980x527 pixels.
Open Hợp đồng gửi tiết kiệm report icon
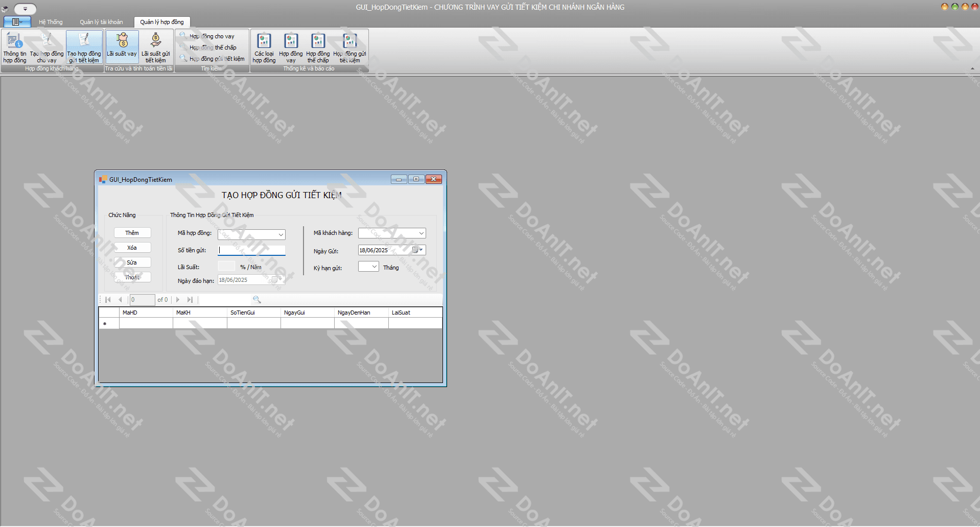point(350,47)
